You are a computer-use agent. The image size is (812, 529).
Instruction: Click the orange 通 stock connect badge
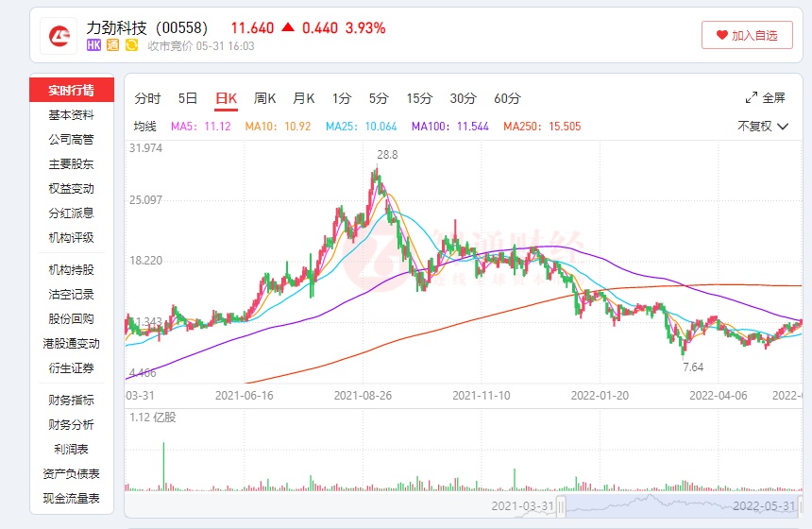coord(112,44)
